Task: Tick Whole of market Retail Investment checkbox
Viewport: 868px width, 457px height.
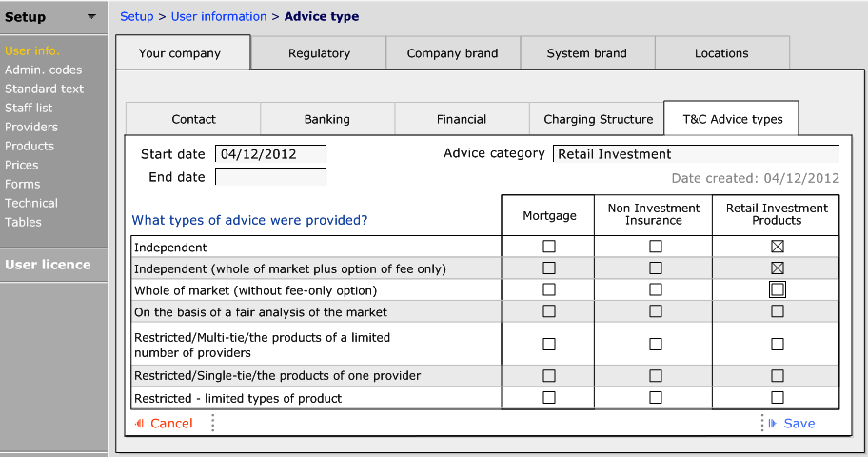Action: (778, 289)
